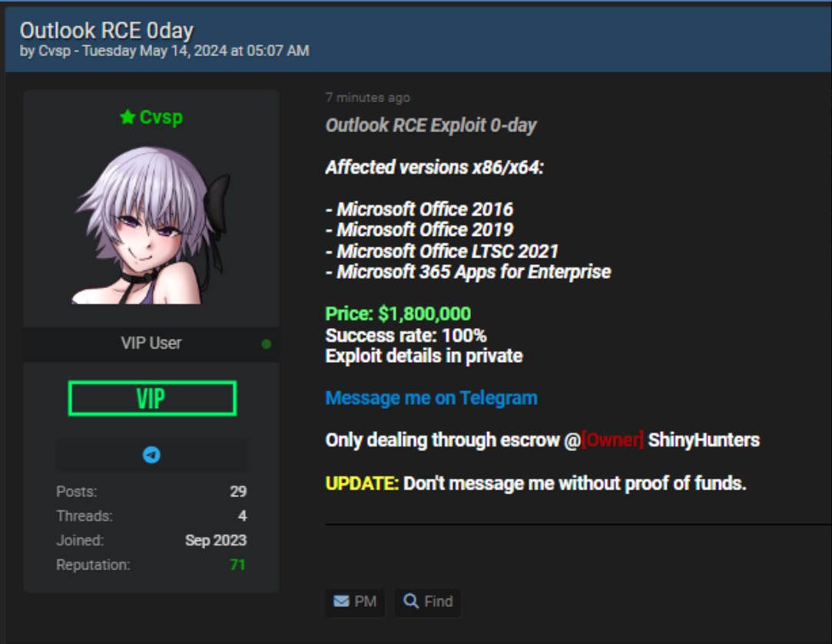Click the PM button
Viewport: 832px width, 644px height.
(x=355, y=602)
